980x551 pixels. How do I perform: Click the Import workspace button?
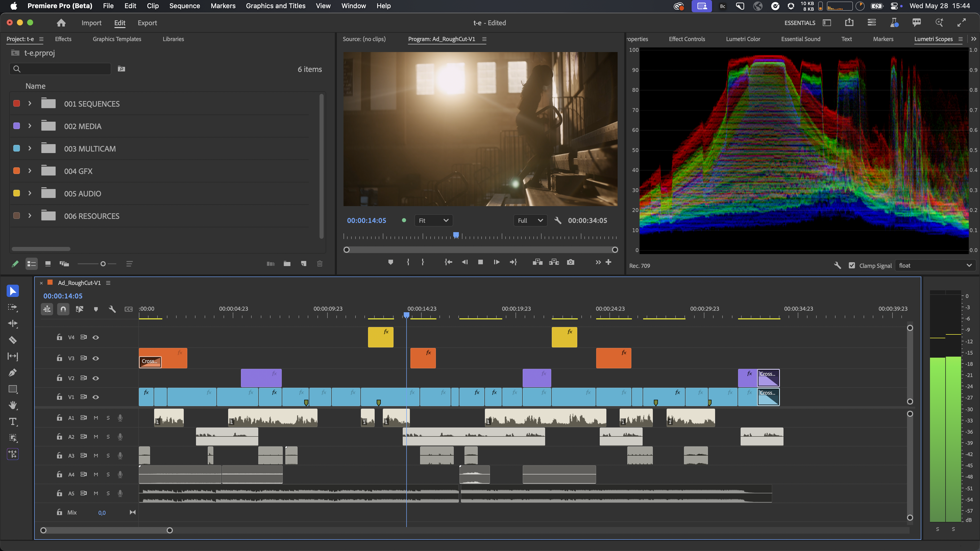click(x=91, y=23)
